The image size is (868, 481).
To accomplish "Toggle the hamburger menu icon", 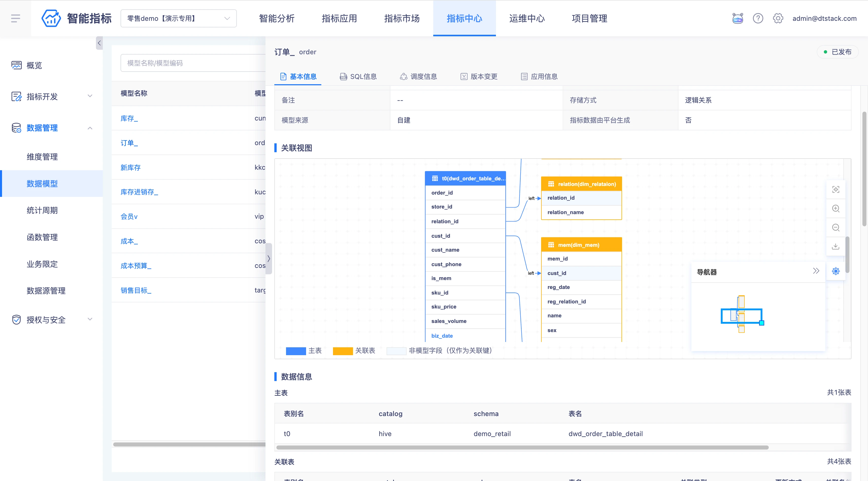I will [x=15, y=18].
